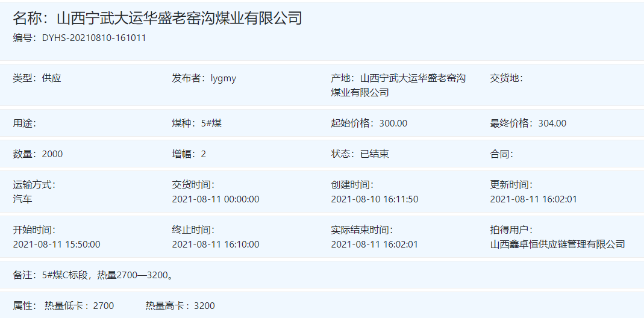Click the coal type 5#煤
Image resolution: width=644 pixels, height=318 pixels.
(212, 123)
